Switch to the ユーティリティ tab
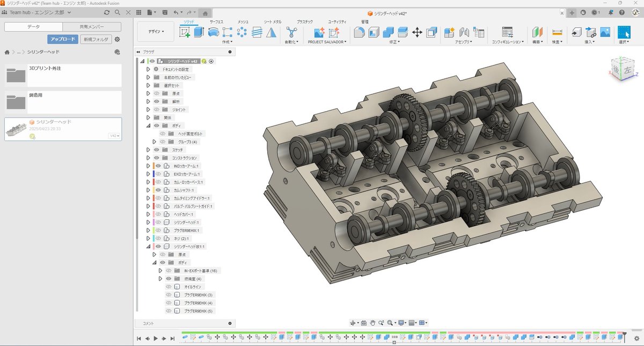This screenshot has width=644, height=346. 337,21
